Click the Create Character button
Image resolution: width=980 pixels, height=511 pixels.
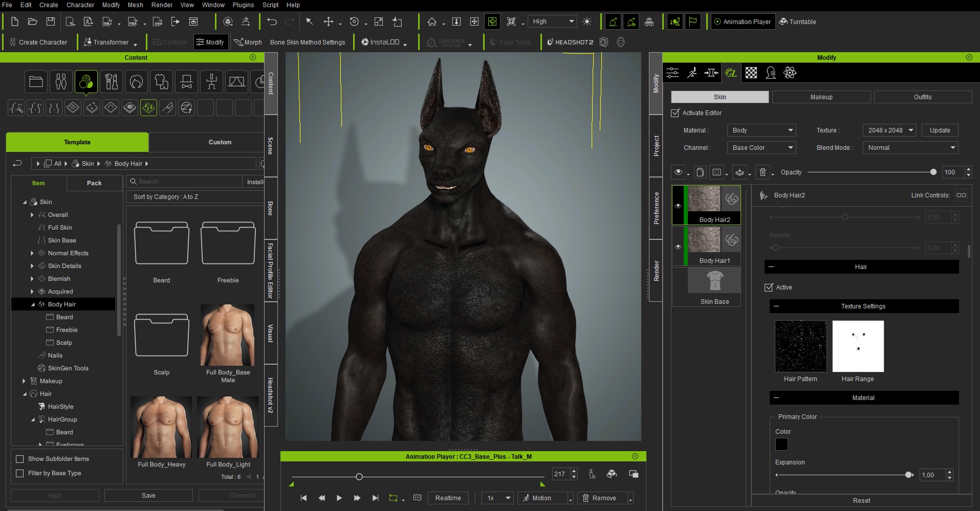pos(38,42)
